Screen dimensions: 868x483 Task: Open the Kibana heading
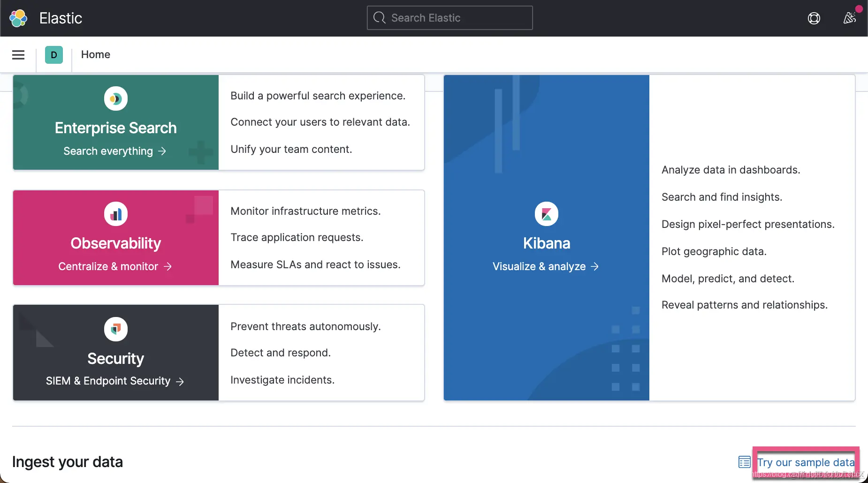[547, 243]
